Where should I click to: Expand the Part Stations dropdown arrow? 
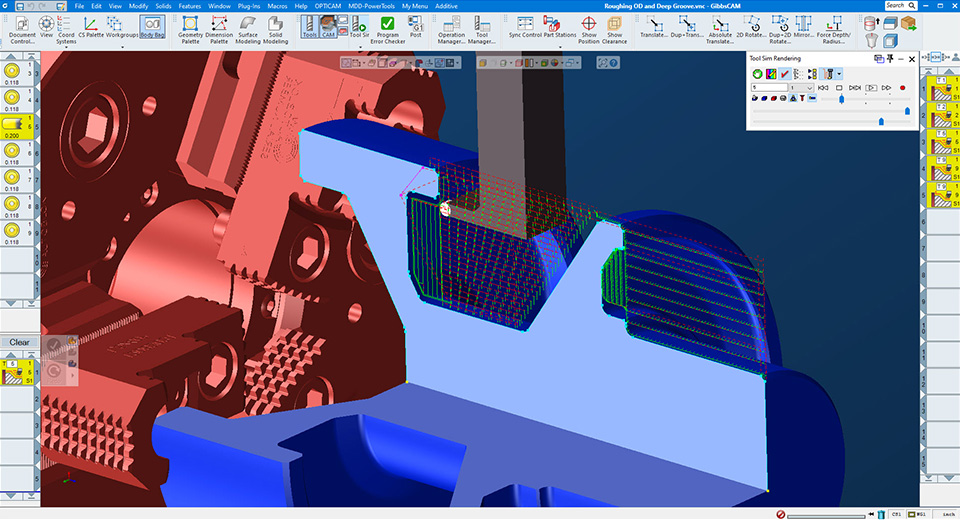(561, 47)
